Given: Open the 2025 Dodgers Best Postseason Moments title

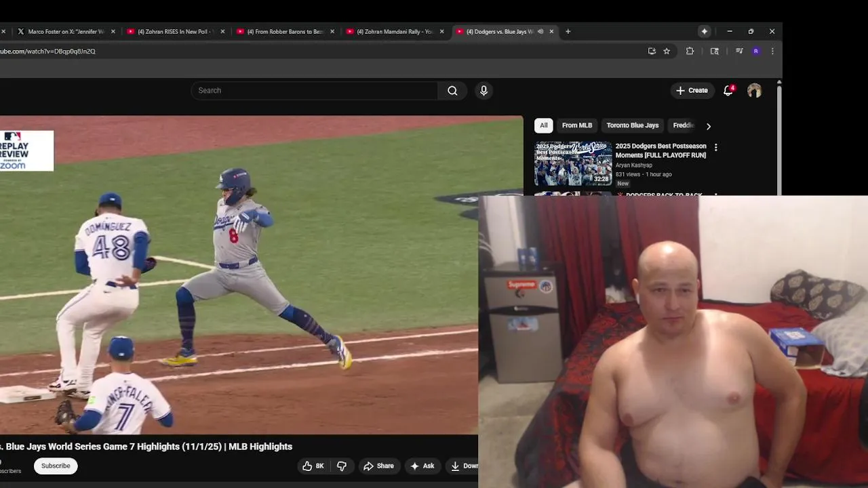Looking at the screenshot, I should [660, 150].
